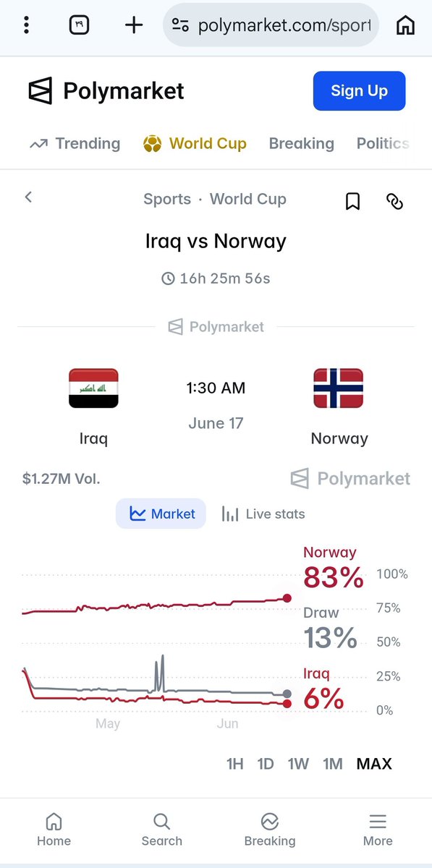Image resolution: width=432 pixels, height=868 pixels.
Task: Bookmark the Iraq vs Norway market
Action: [x=352, y=201]
